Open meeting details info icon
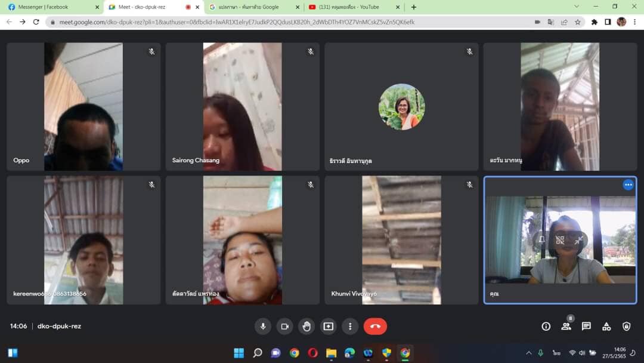644x363 pixels. [546, 326]
